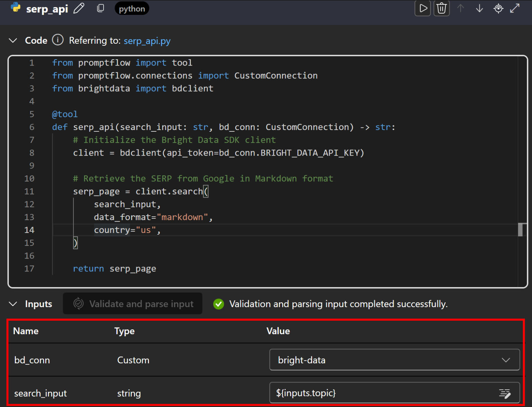Collapse the Code section
Viewport: 532px width, 407px height.
[x=13, y=41]
